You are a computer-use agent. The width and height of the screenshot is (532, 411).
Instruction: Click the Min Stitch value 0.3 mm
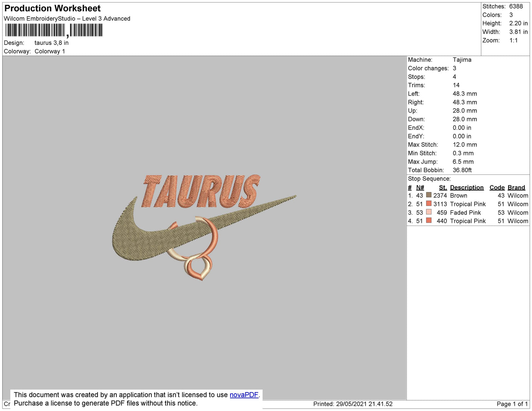pyautogui.click(x=463, y=153)
